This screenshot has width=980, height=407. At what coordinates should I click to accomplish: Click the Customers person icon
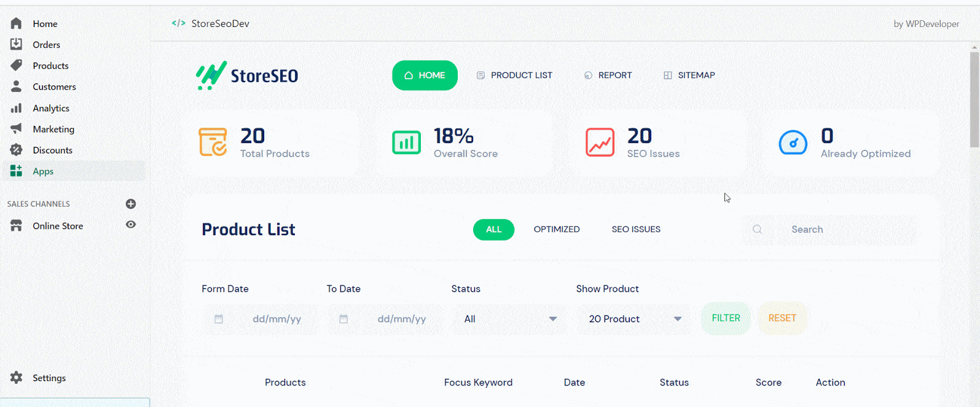tap(16, 87)
